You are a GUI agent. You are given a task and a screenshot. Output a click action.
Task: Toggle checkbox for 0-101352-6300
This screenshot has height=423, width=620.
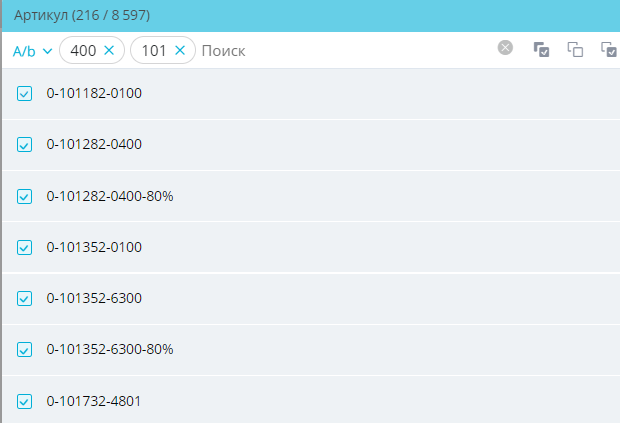(25, 298)
